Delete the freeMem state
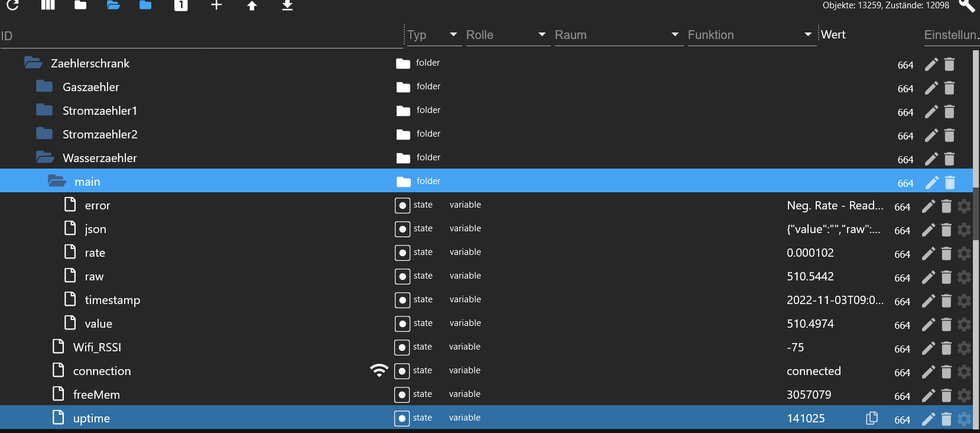 pyautogui.click(x=946, y=396)
